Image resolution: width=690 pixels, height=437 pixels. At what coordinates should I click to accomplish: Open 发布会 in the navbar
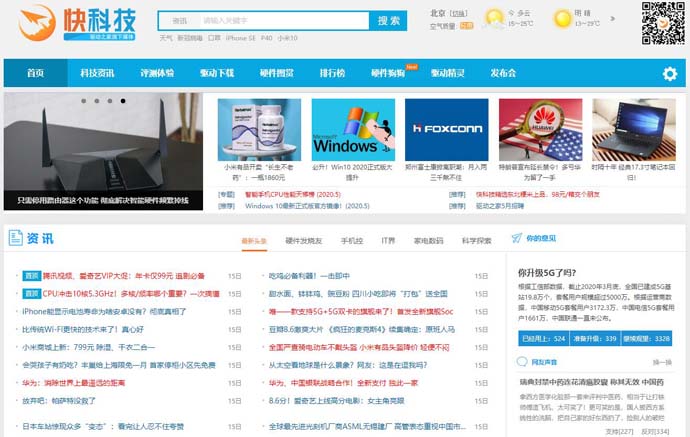[503, 73]
